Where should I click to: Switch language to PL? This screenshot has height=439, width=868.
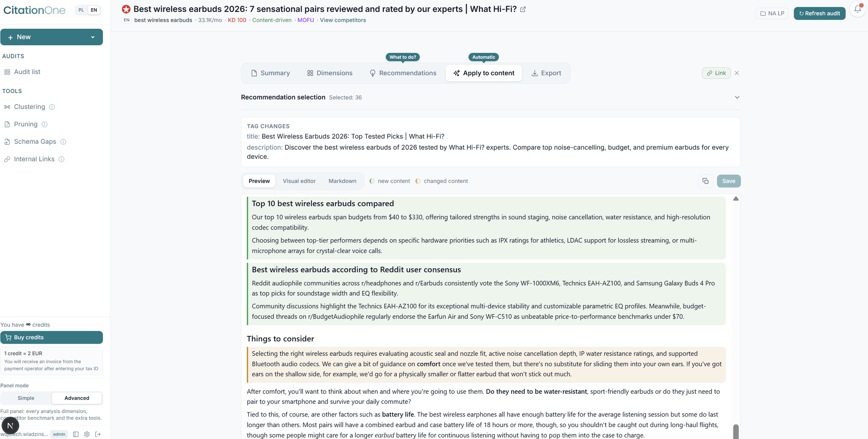click(x=81, y=10)
